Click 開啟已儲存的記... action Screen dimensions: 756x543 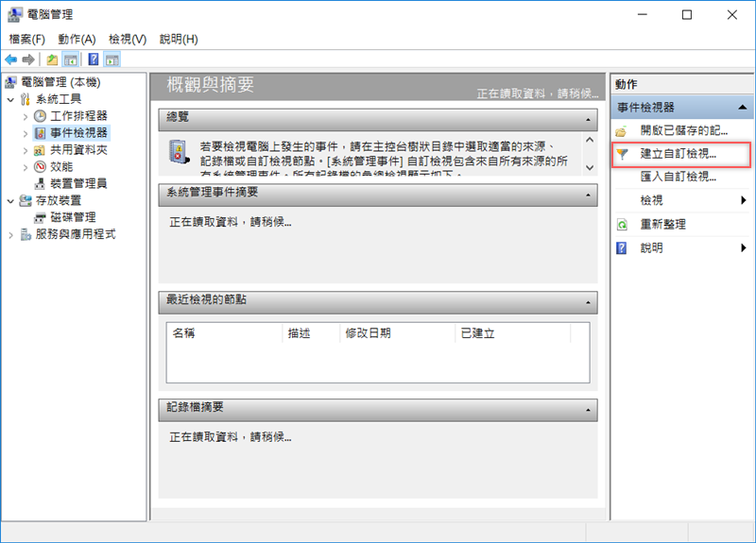point(681,131)
